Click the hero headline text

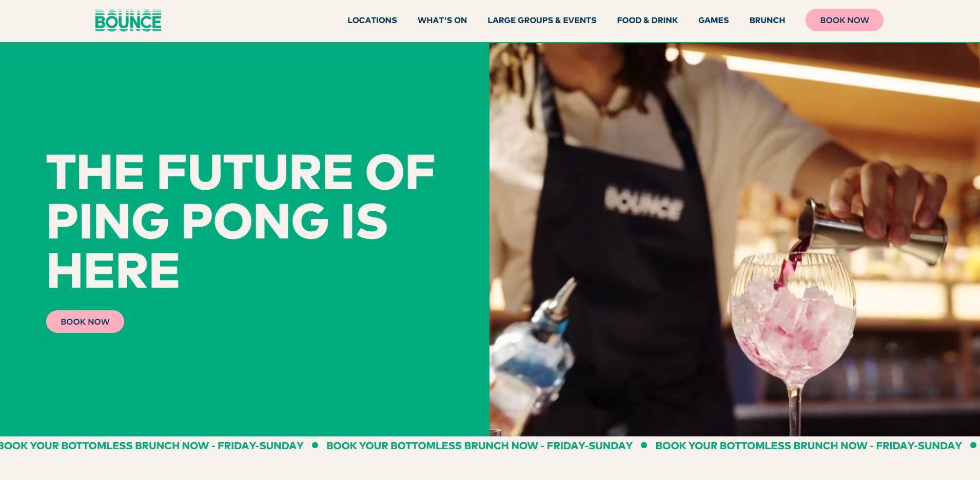(241, 221)
